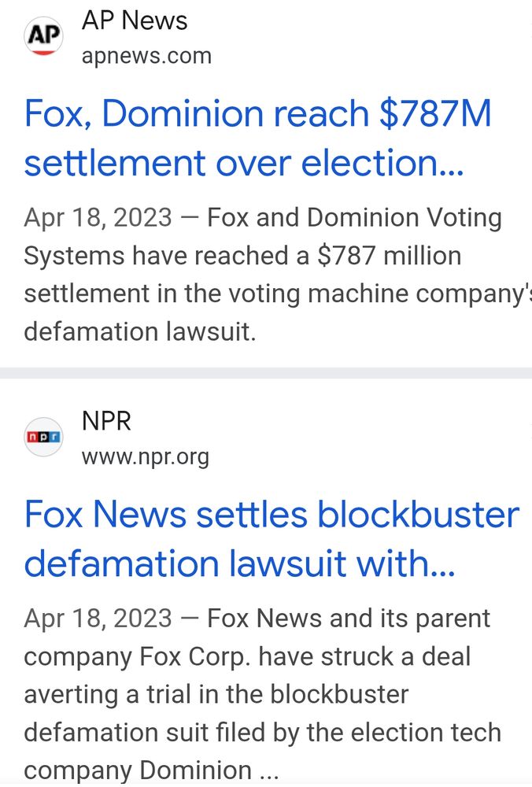Viewport: 532px width, 787px height.
Task: Click 'averting a trial' in the NPR snippet
Action: (x=108, y=695)
